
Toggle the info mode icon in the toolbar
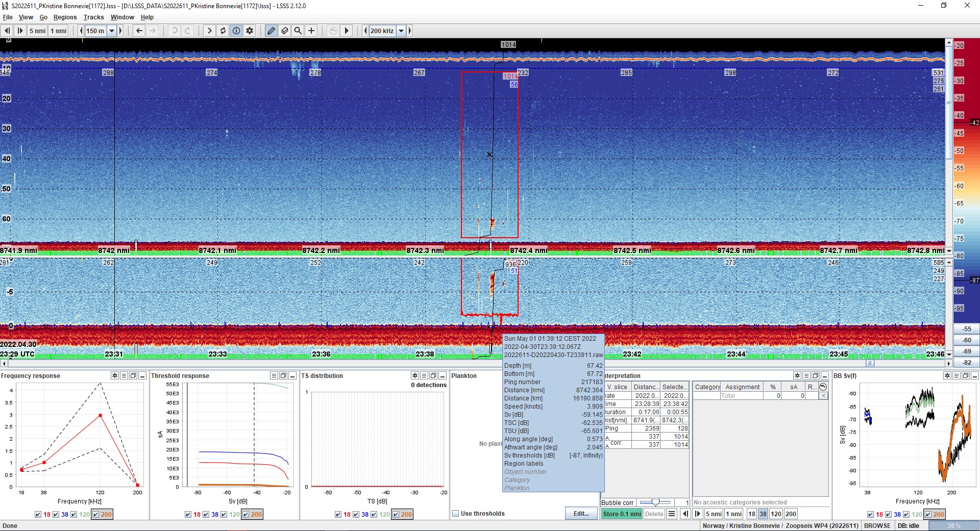236,31
